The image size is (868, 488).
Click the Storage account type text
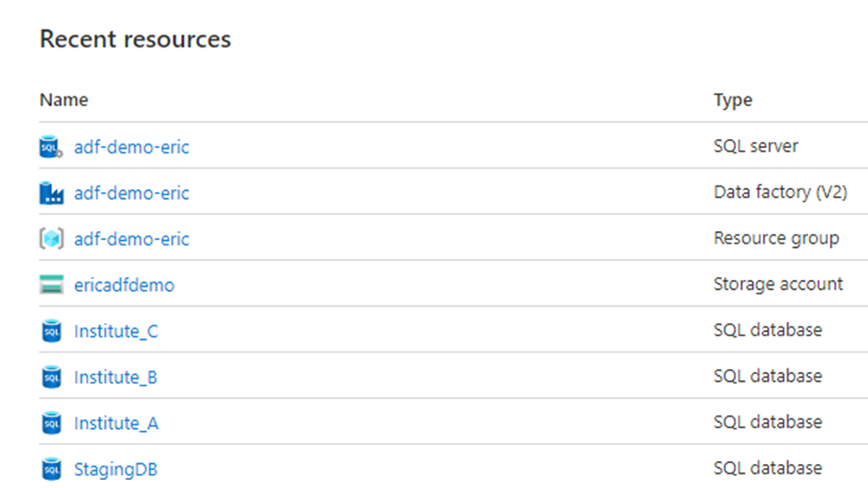[778, 284]
